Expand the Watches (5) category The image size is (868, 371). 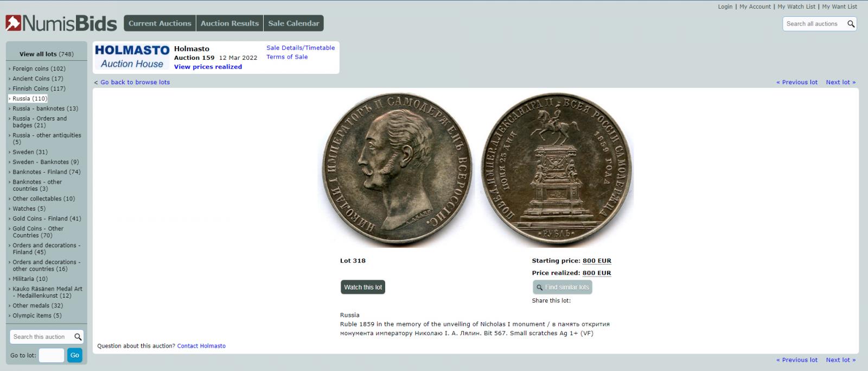pyautogui.click(x=29, y=209)
